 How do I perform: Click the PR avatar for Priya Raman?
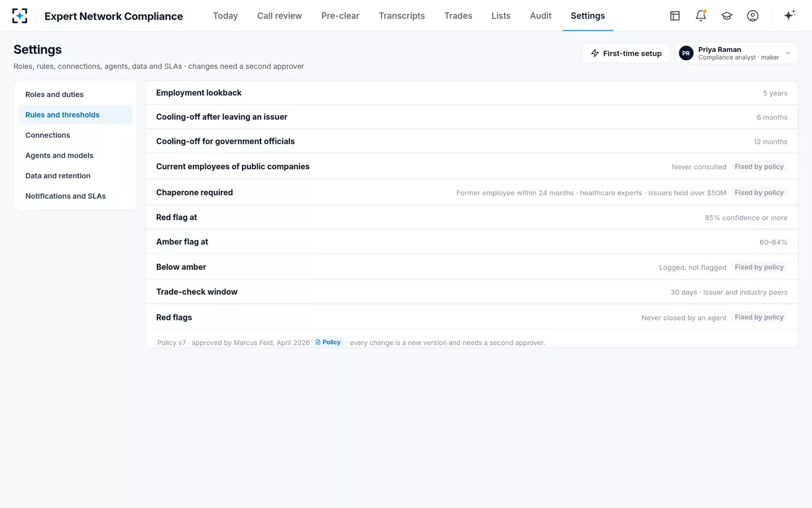point(686,53)
